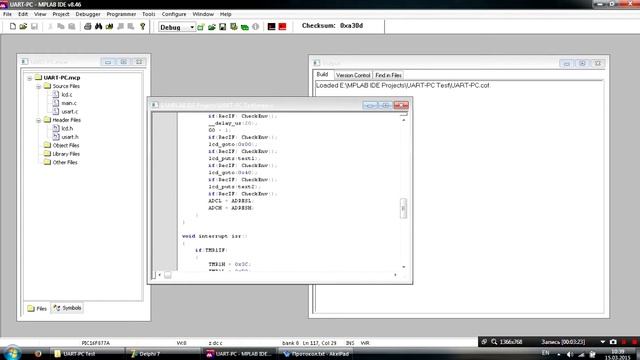Click the Make build toolbar icon
Image resolution: width=640 pixels, height=360 pixels.
tap(271, 27)
